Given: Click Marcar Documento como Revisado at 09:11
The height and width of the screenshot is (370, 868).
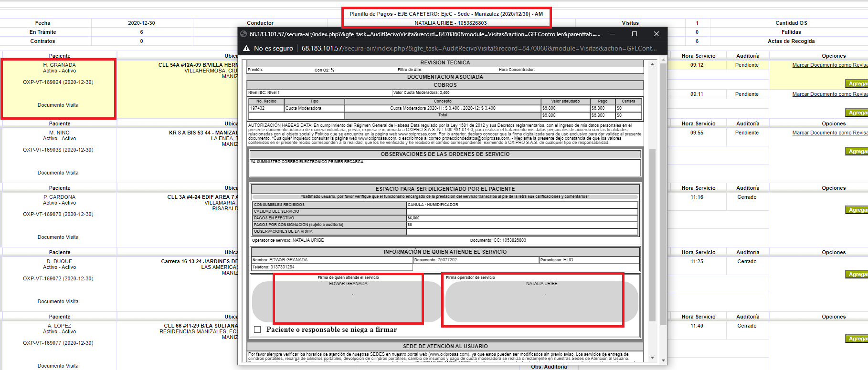Looking at the screenshot, I should coord(830,94).
